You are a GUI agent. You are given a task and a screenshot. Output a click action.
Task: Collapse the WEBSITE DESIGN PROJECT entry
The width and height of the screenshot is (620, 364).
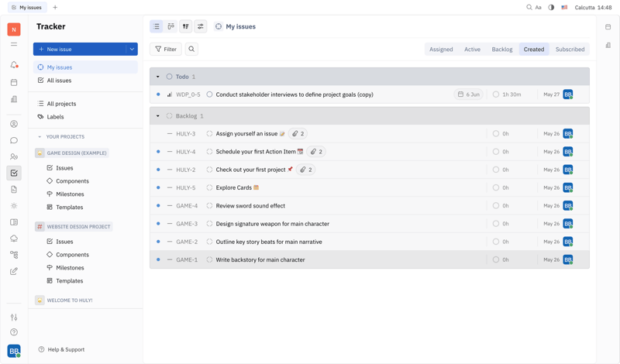(x=74, y=226)
